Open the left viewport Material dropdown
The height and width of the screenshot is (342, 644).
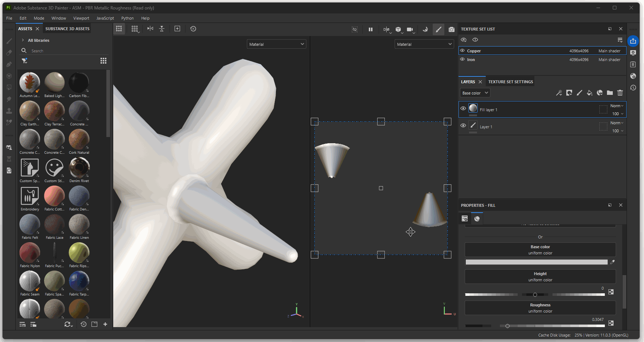(276, 44)
